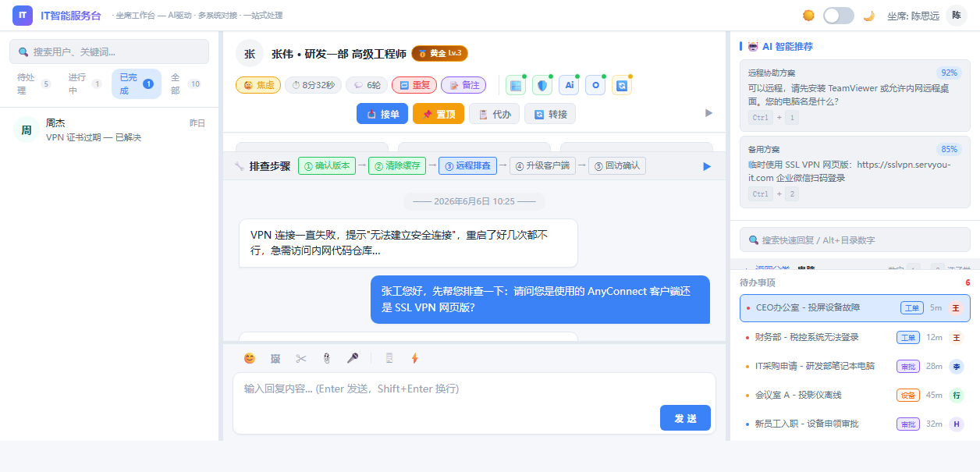This screenshot has height=472, width=980.
Task: Click the 重复 tag
Action: 414,85
